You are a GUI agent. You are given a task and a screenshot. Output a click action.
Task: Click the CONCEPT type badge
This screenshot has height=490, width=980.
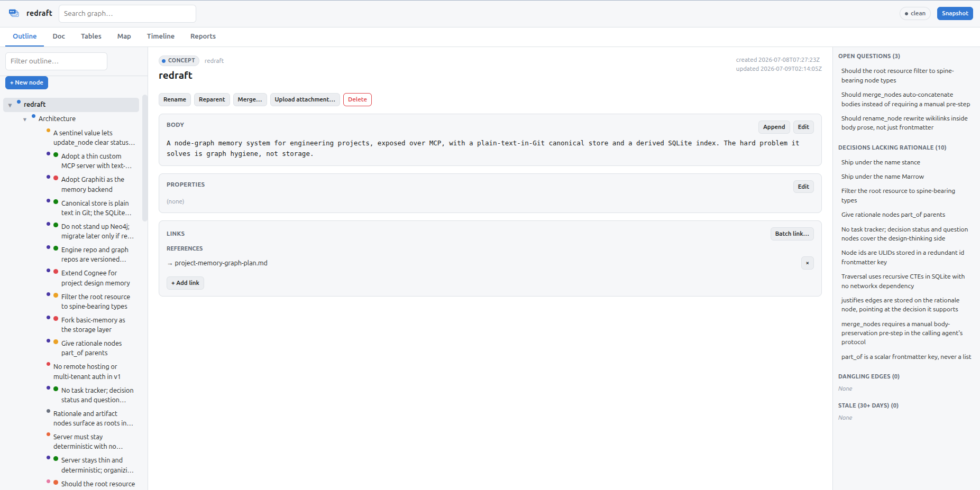(x=179, y=61)
